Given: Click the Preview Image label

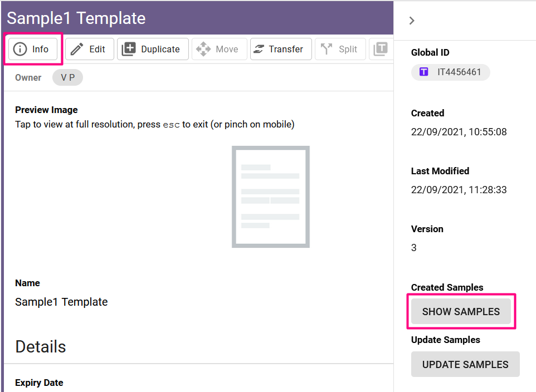Looking at the screenshot, I should click(x=46, y=110).
